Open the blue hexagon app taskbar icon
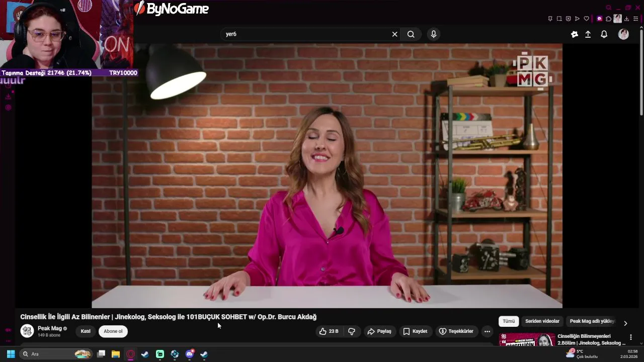 [175, 354]
